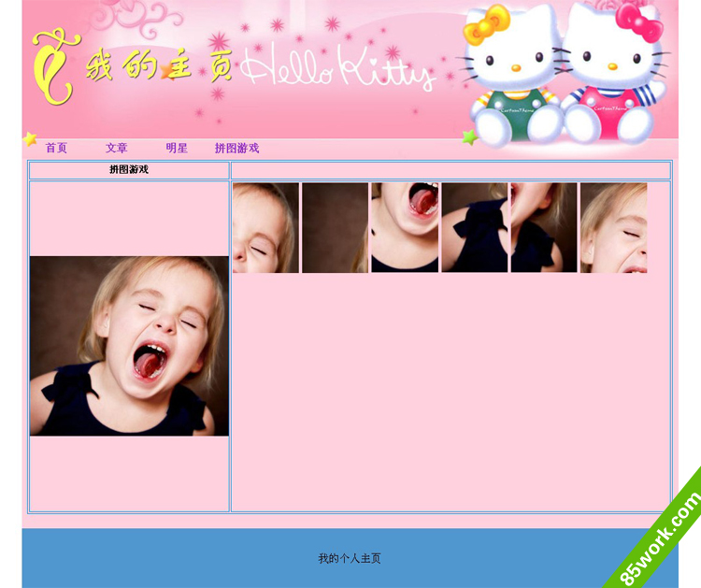Click the Hello Kitty banner script text

[x=337, y=67]
